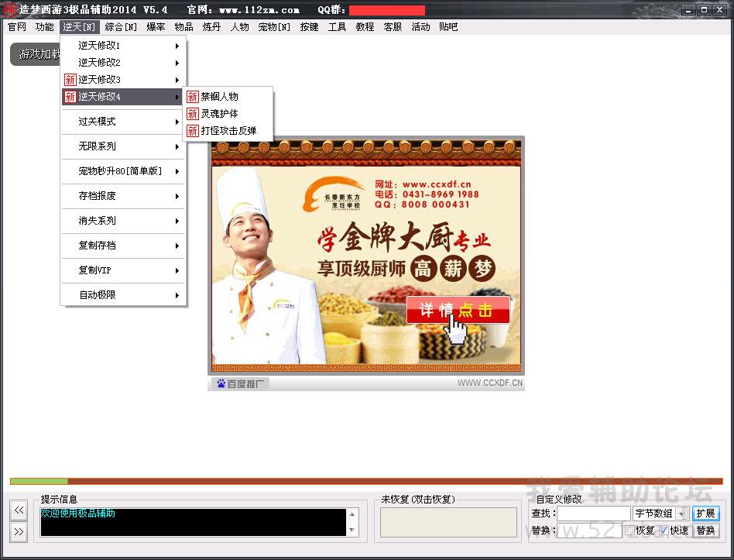
Task: Select 禁锢人物 menu entry
Action: point(228,97)
